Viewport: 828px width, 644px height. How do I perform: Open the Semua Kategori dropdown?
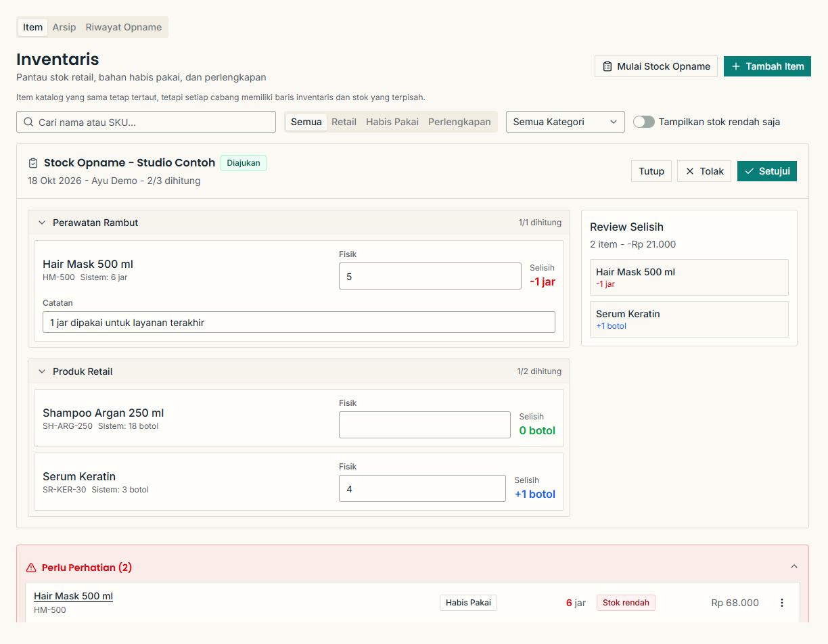coord(566,122)
